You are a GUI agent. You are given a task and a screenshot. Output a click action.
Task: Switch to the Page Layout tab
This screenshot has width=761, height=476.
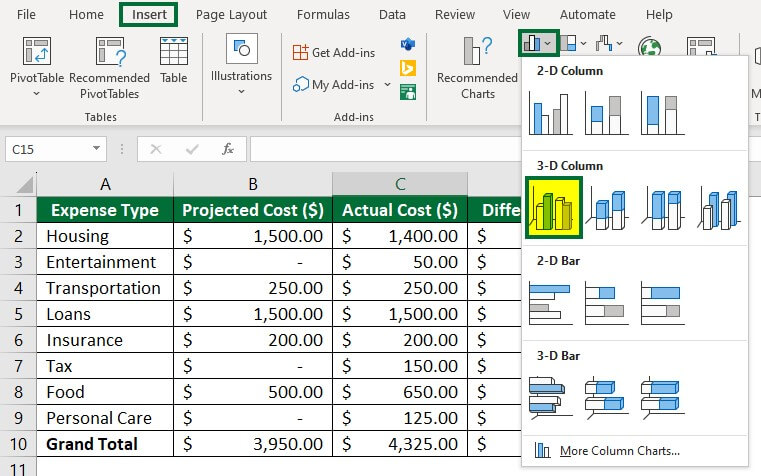(231, 15)
